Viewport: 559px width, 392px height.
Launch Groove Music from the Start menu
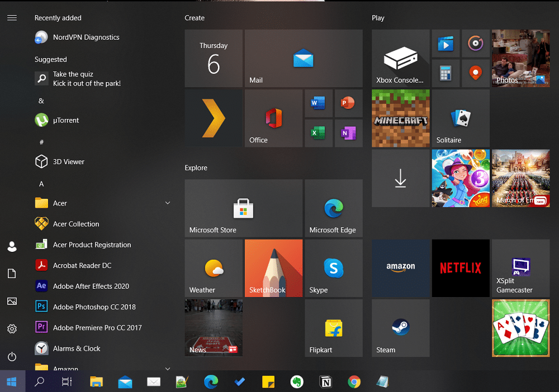point(476,44)
